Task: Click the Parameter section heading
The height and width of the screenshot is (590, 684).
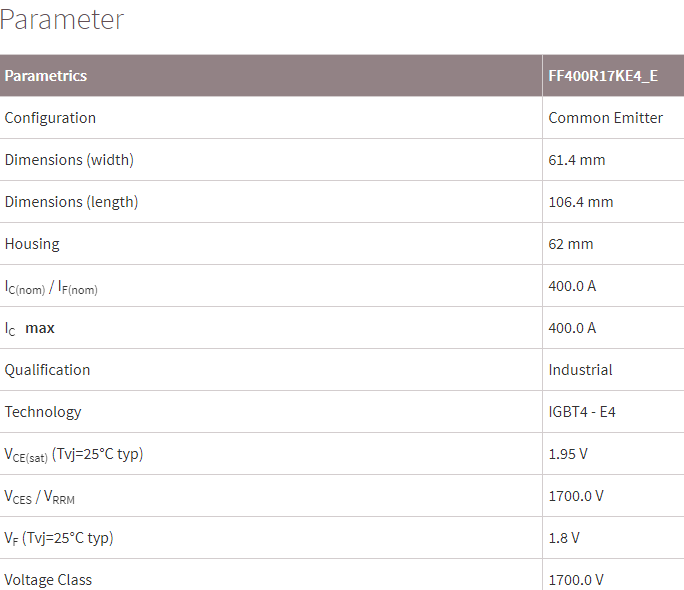Action: pyautogui.click(x=62, y=20)
